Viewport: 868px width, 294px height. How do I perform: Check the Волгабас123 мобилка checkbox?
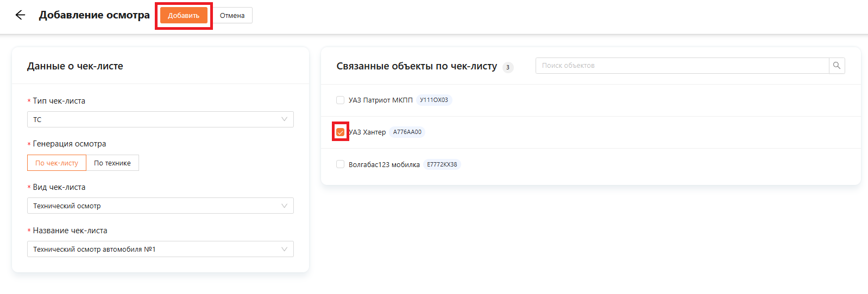(x=340, y=164)
